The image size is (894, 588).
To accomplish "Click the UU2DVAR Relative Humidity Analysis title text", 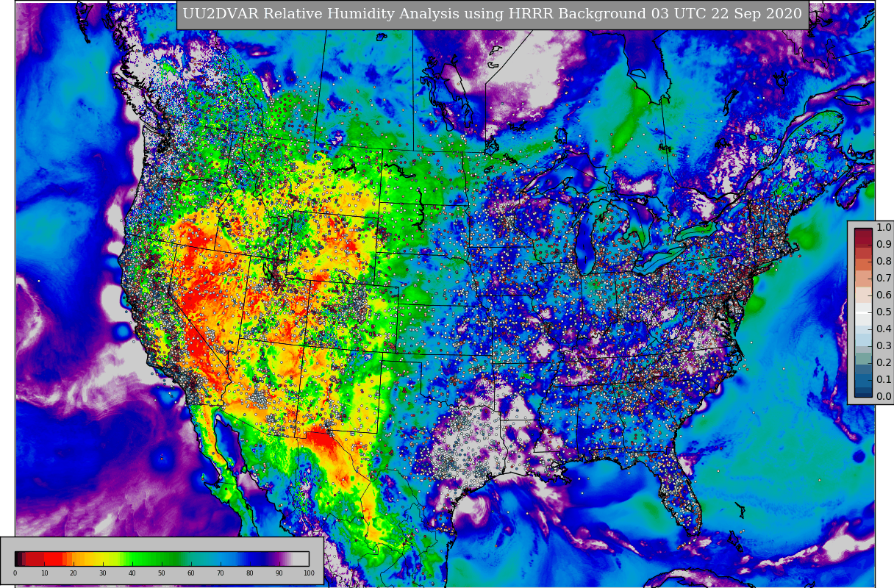I will [x=492, y=14].
